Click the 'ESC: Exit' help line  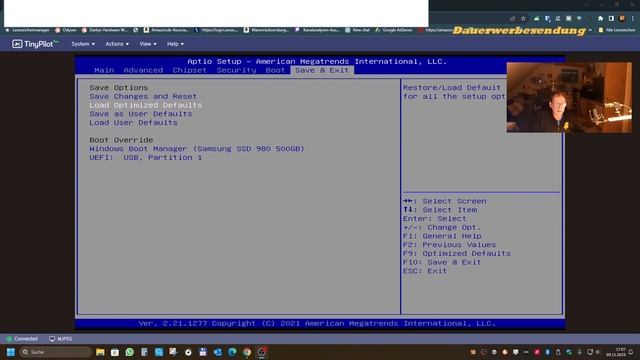pos(425,271)
